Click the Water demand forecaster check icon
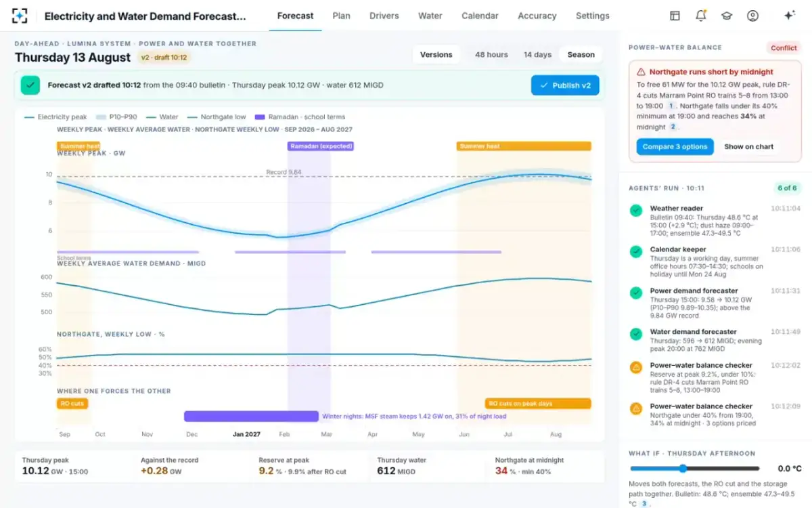This screenshot has width=812, height=508. 636,335
